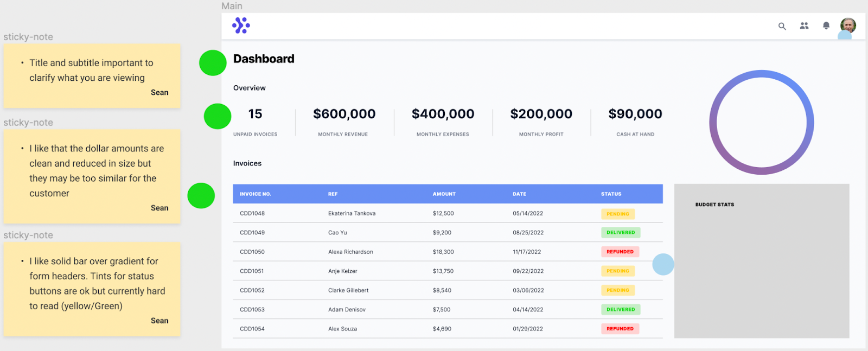Select invoice number CDD1053
Screen dimensions: 868x351
pos(252,310)
